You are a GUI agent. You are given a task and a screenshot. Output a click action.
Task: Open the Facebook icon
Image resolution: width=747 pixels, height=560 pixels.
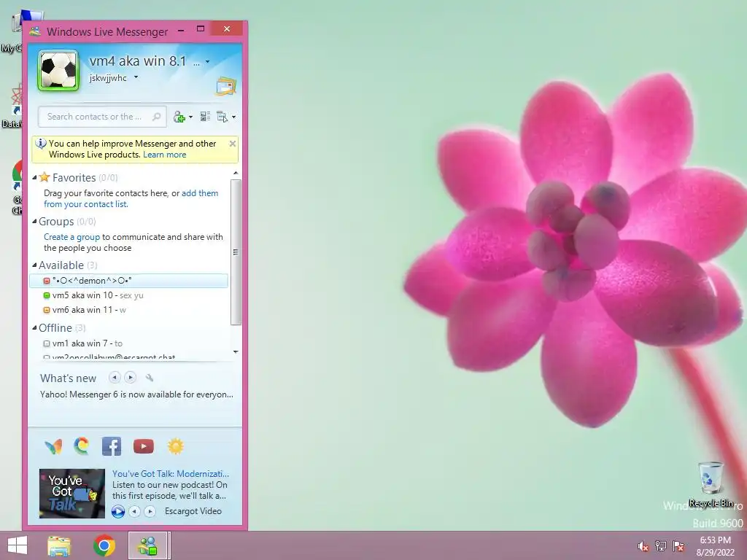[112, 446]
